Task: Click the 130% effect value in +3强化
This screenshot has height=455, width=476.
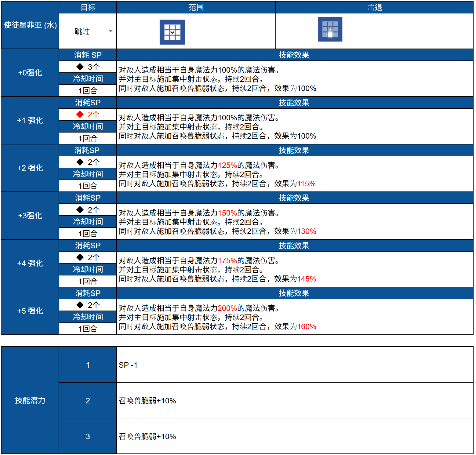Action: click(x=307, y=231)
